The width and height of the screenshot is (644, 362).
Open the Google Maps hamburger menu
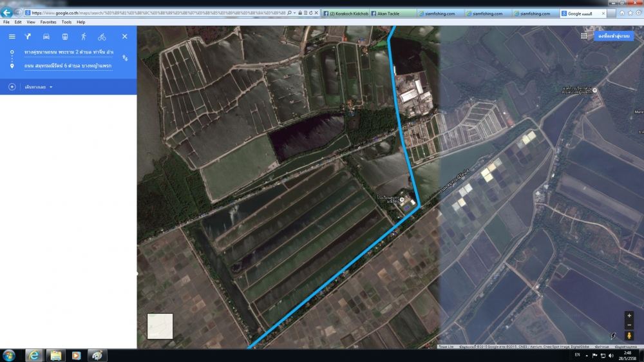pos(12,37)
